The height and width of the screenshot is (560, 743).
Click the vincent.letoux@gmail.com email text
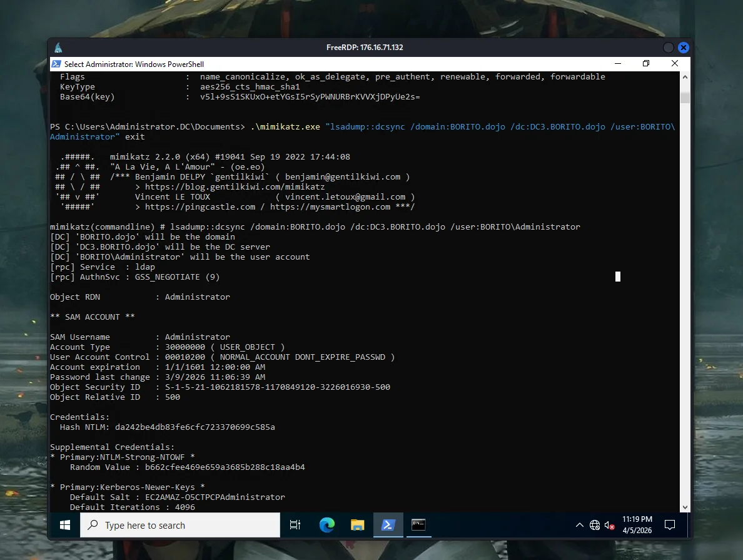345,197
